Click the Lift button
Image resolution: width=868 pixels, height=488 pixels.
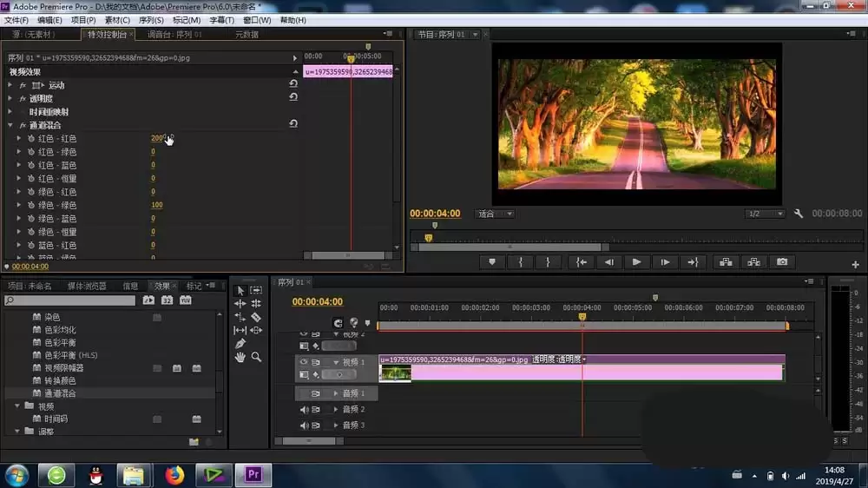pos(726,262)
